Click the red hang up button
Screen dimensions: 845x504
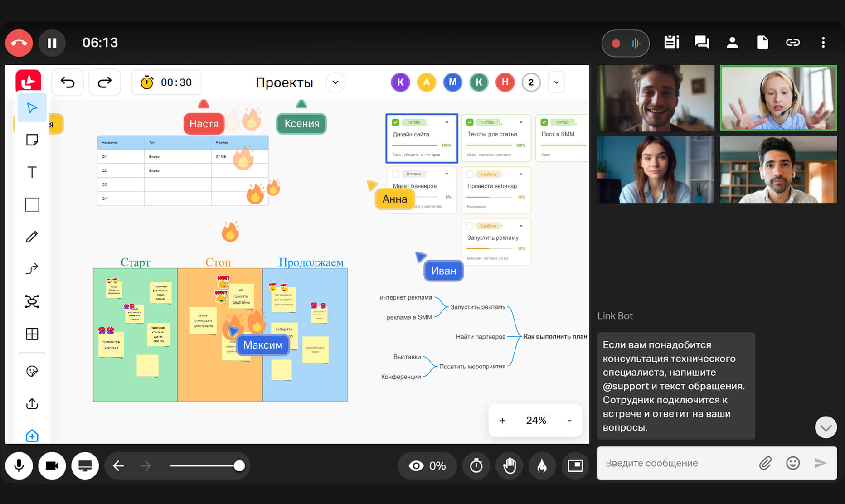coord(19,43)
